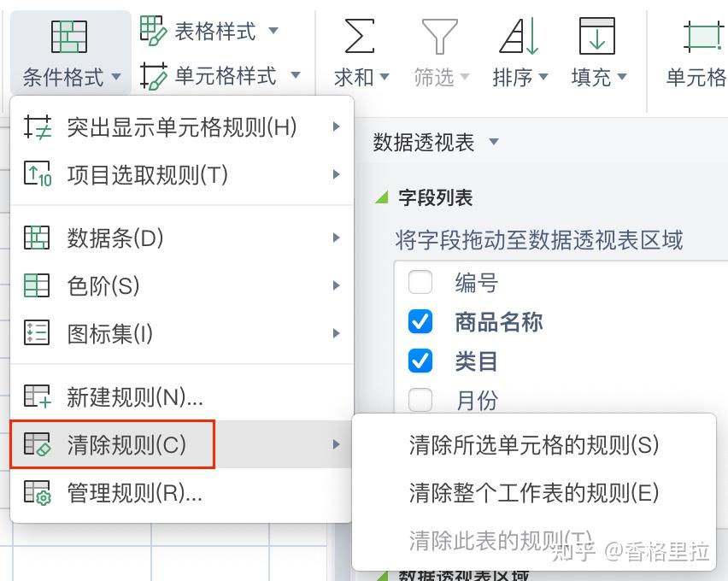Select 清除所选单元格的规则(S) submenu item
Viewport: 728px width, 581px height.
[534, 444]
